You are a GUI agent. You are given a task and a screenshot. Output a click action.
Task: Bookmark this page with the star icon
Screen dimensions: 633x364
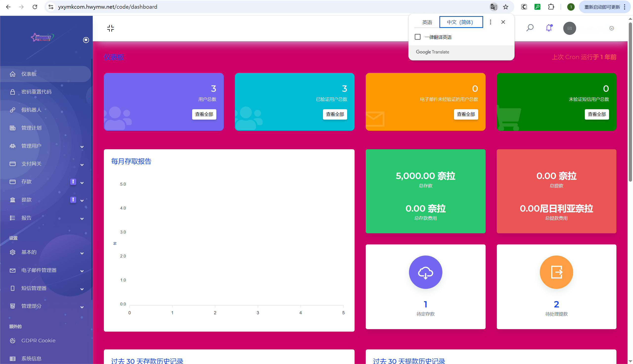click(506, 7)
